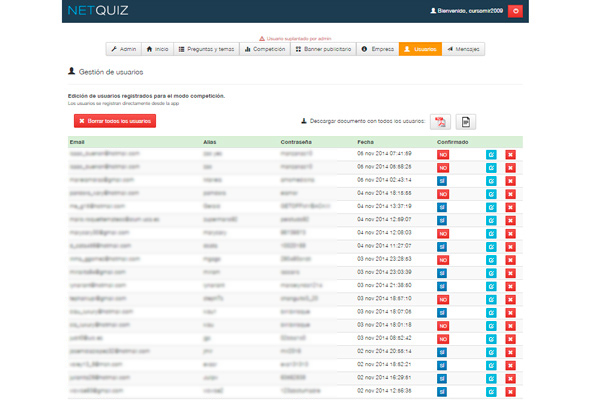
Task: Edit the user registered at 12:08:03
Action: pyautogui.click(x=491, y=234)
